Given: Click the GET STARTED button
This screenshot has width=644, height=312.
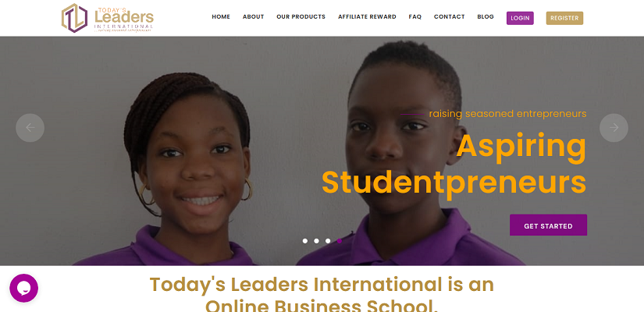Looking at the screenshot, I should coord(548,225).
